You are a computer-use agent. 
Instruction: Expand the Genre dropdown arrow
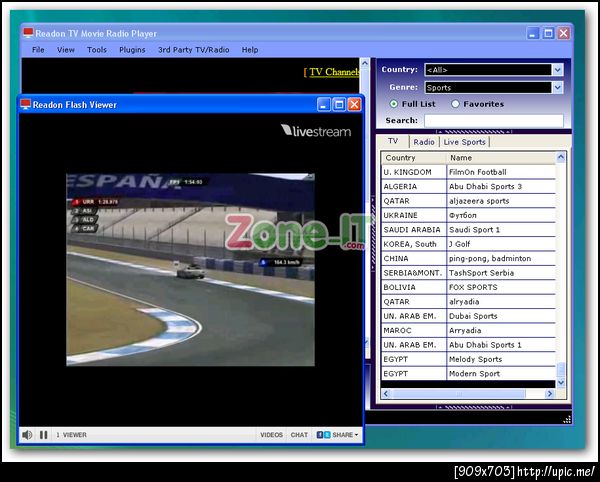click(558, 88)
